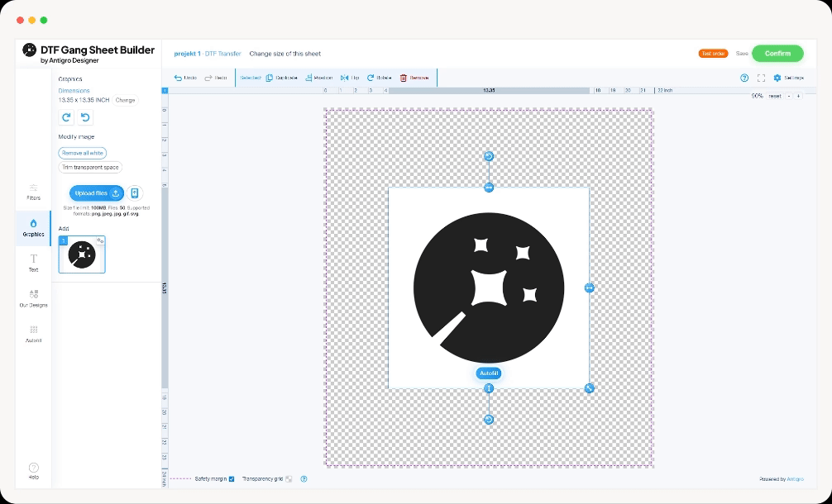Viewport: 832px width, 504px height.
Task: Open the Filters panel in the sidebar
Action: tap(33, 192)
